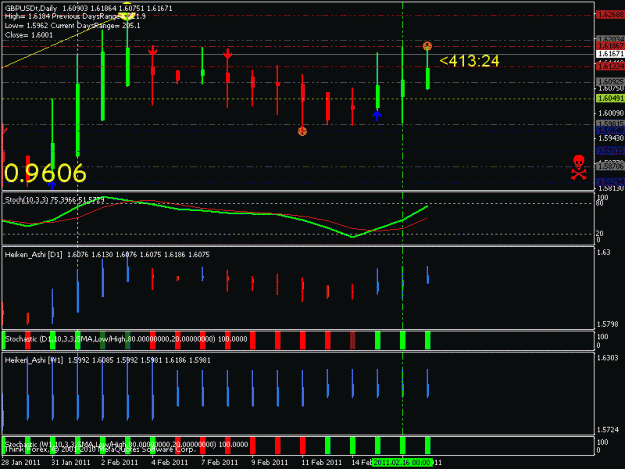Click the 31 Jan 2011 date on time axis
625x469 pixels.
(71, 463)
